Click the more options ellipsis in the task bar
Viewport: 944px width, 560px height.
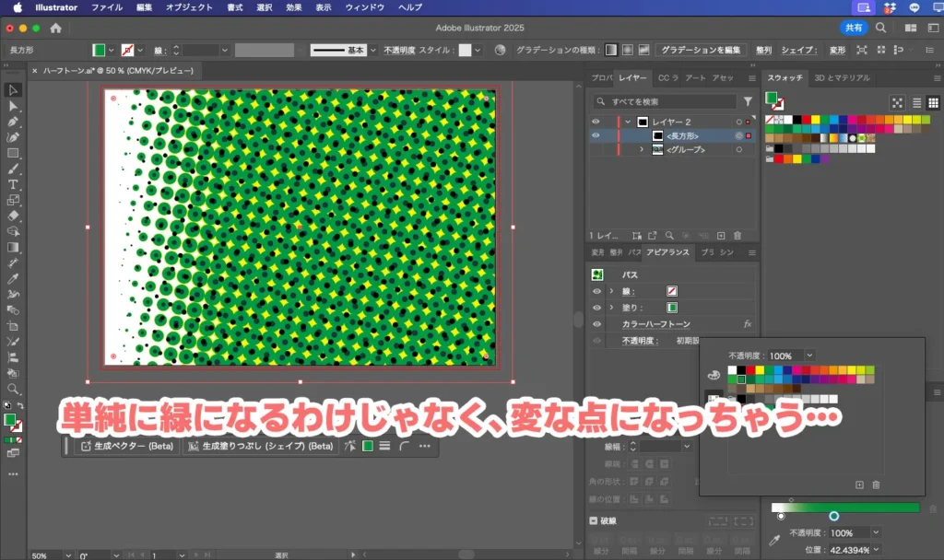[x=424, y=446]
